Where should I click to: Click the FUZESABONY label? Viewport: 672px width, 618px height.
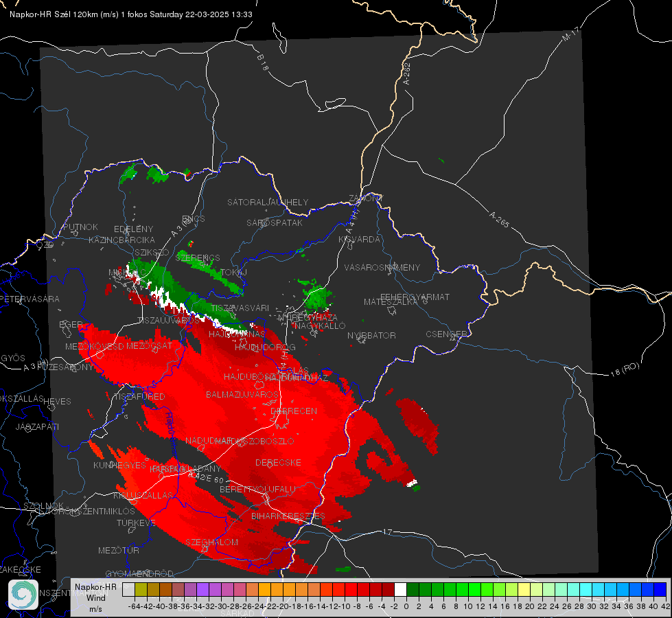[65, 367]
